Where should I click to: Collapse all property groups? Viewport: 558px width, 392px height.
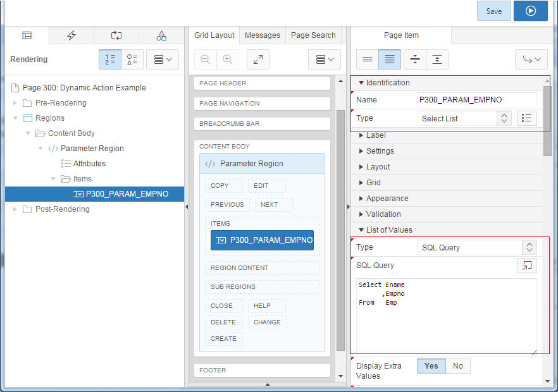pos(415,59)
